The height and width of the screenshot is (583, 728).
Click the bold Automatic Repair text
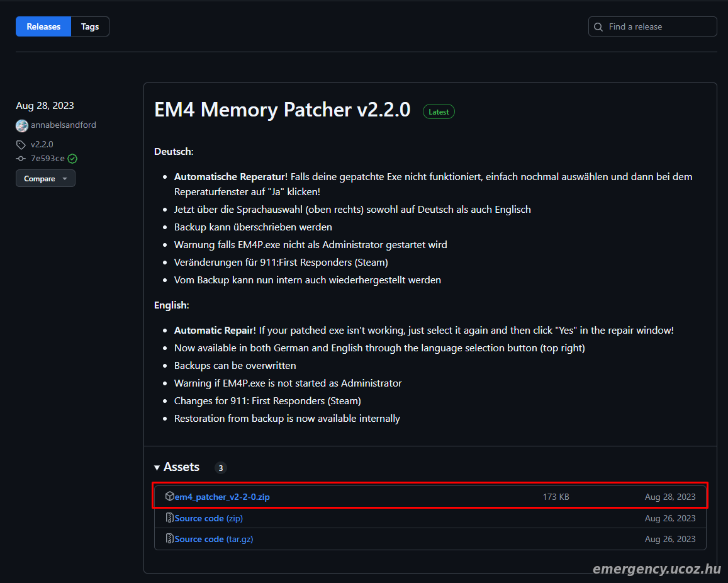tap(213, 331)
